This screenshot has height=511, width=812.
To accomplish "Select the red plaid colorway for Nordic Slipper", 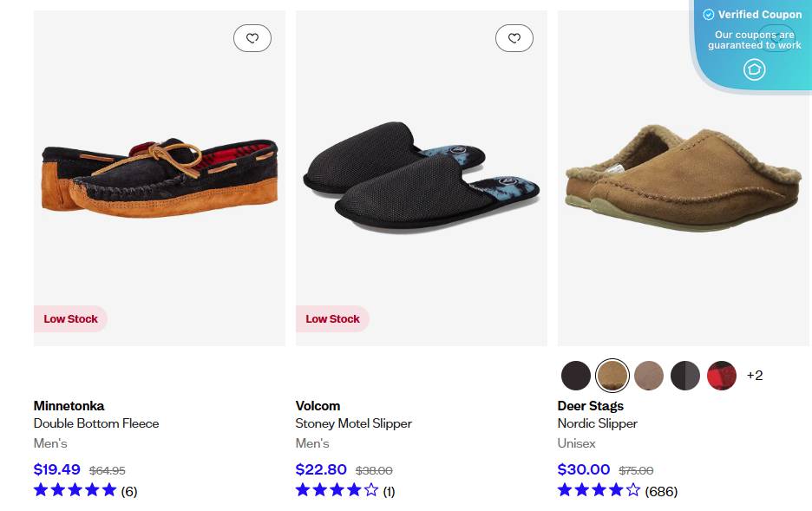I will [x=722, y=375].
